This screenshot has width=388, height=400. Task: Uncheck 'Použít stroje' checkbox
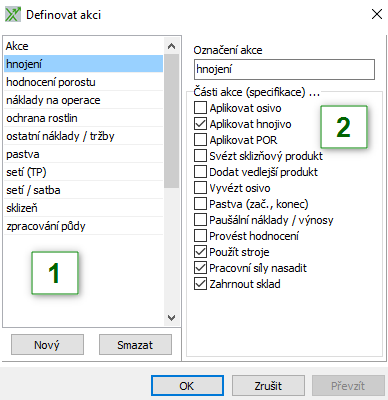(x=200, y=252)
